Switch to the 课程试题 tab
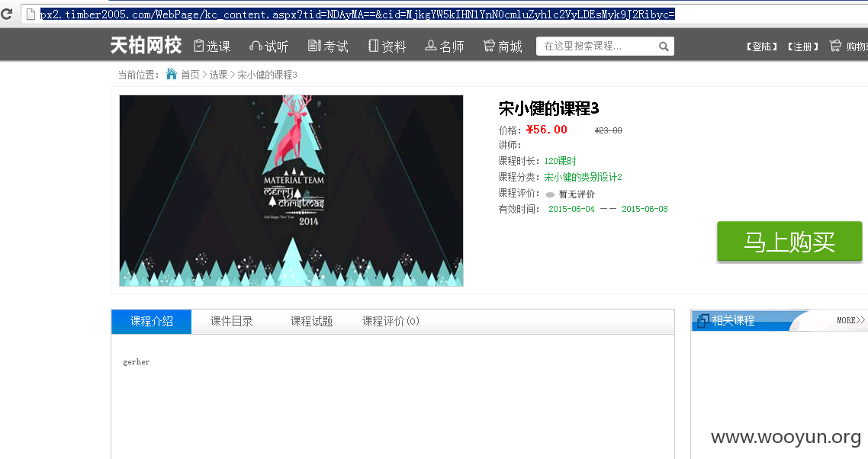Image resolution: width=868 pixels, height=459 pixels. (312, 322)
